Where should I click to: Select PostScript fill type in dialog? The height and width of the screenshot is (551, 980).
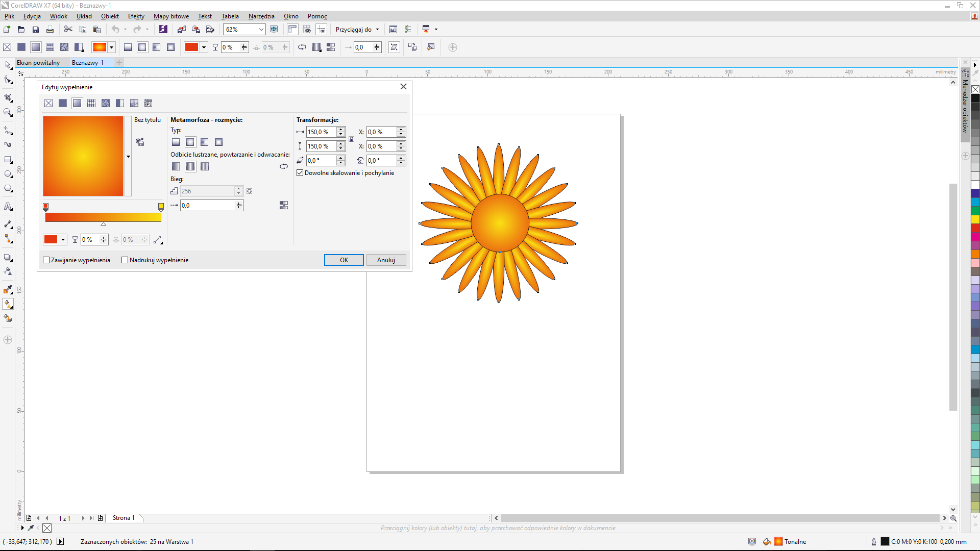pyautogui.click(x=149, y=103)
